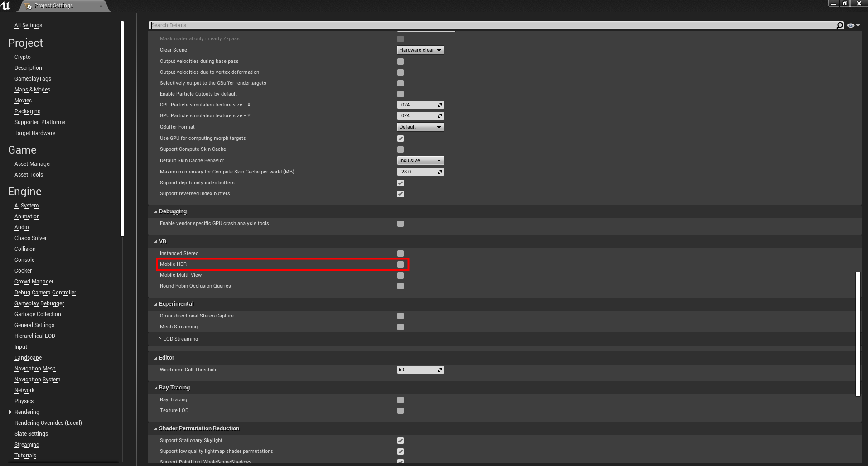Expand the LOD Streaming section
Viewport: 868px width, 466px height.
point(160,339)
